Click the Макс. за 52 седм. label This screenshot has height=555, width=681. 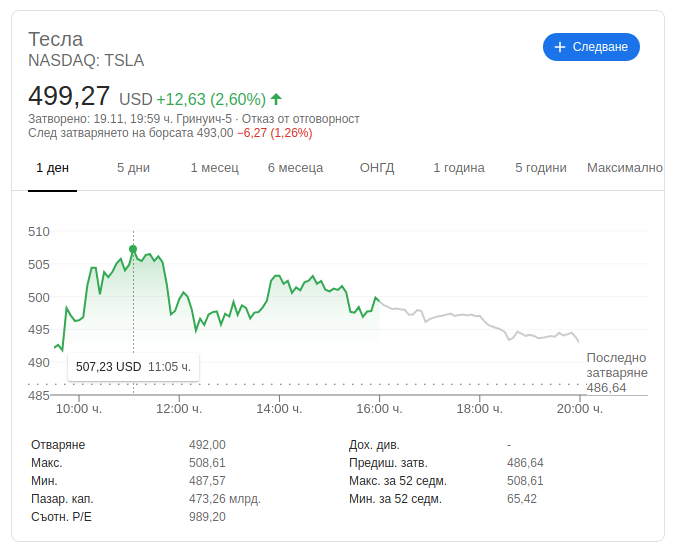point(397,481)
